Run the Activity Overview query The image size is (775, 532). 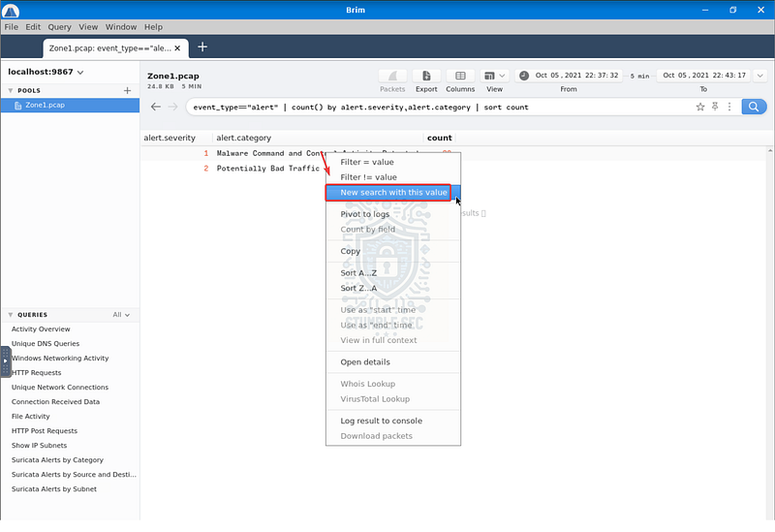pyautogui.click(x=41, y=329)
